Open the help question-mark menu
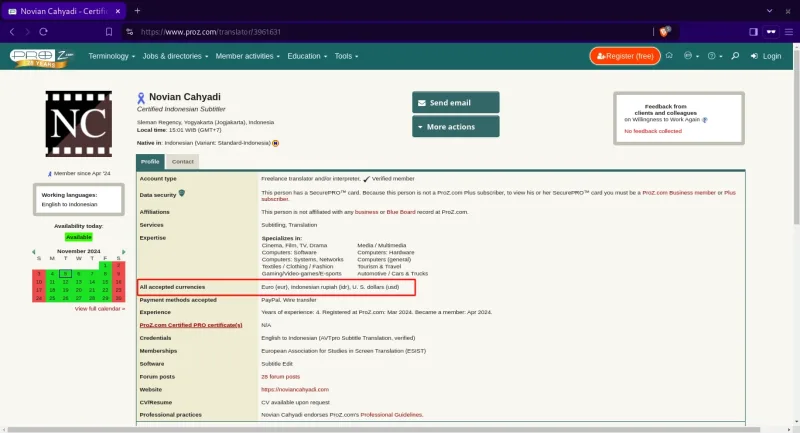Image resolution: width=800 pixels, height=433 pixels. coord(714,56)
